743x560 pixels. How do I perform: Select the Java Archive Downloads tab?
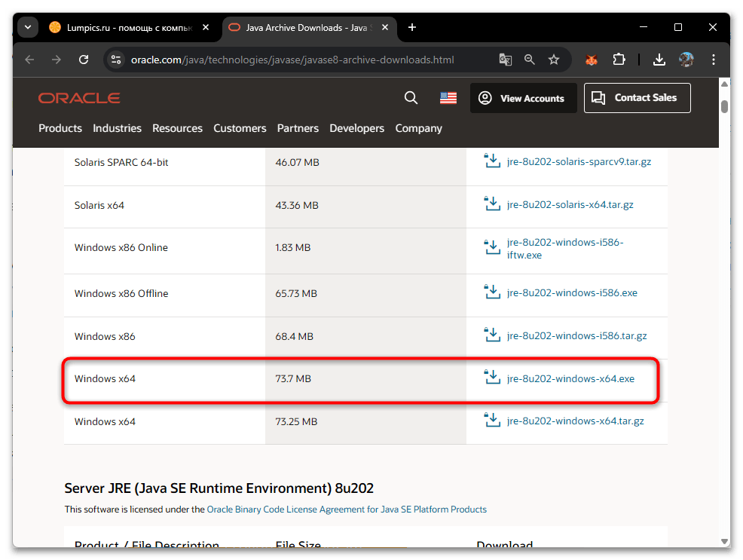pos(308,27)
